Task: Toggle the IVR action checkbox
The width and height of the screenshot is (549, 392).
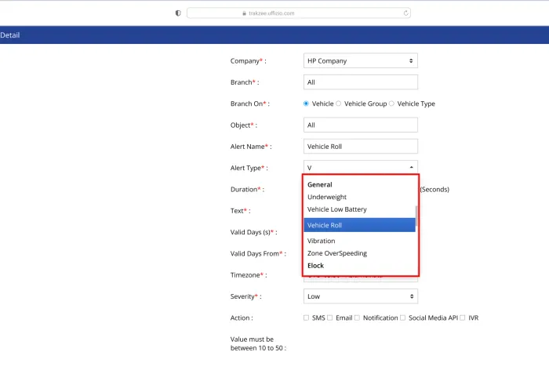Action: [x=463, y=318]
